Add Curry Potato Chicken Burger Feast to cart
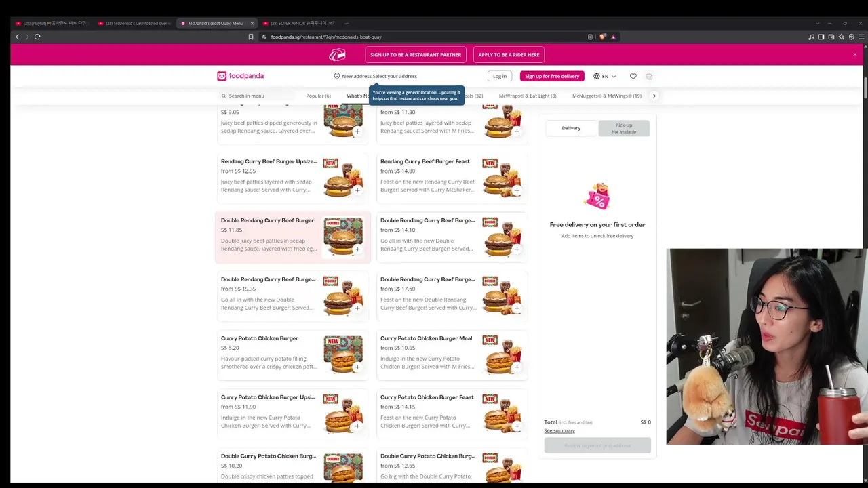The width and height of the screenshot is (868, 488). coord(517,426)
